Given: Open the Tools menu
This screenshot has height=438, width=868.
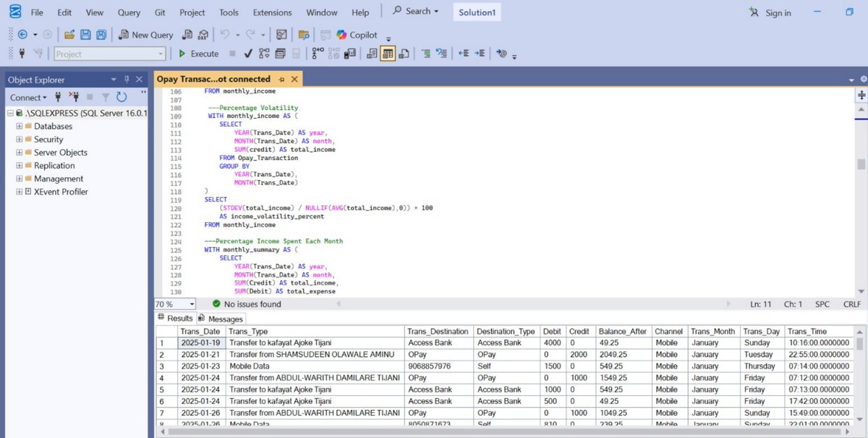Looking at the screenshot, I should pyautogui.click(x=229, y=12).
